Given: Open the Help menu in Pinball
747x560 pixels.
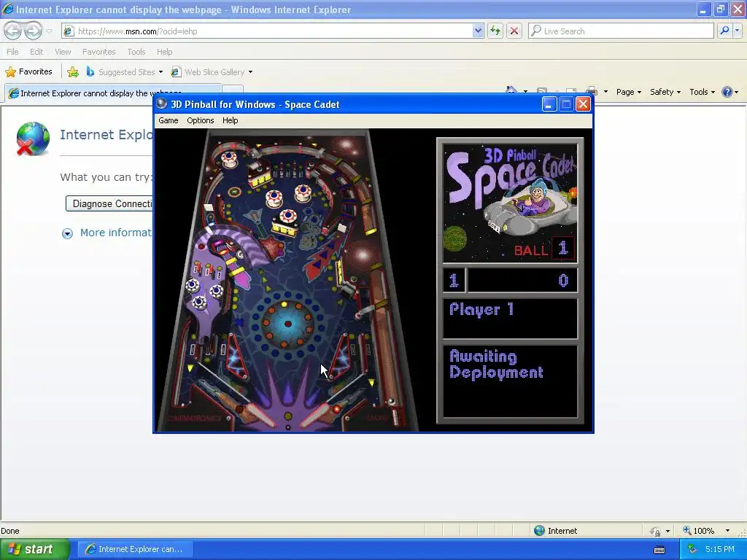Looking at the screenshot, I should [x=230, y=120].
